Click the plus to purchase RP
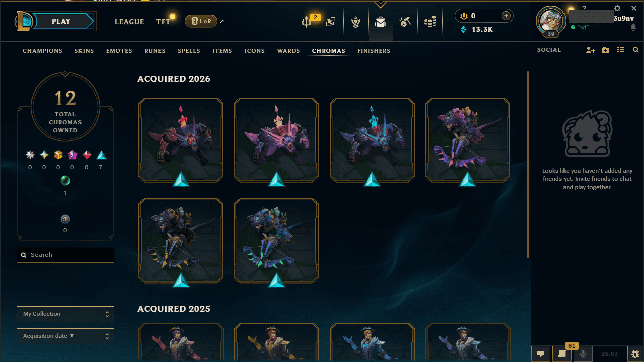The height and width of the screenshot is (362, 644). 506,16
